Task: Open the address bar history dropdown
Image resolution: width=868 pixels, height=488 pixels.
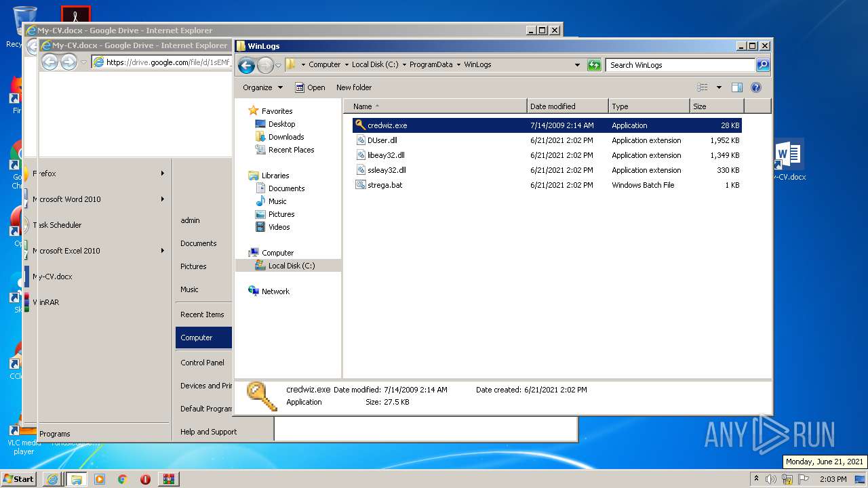Action: click(x=577, y=65)
